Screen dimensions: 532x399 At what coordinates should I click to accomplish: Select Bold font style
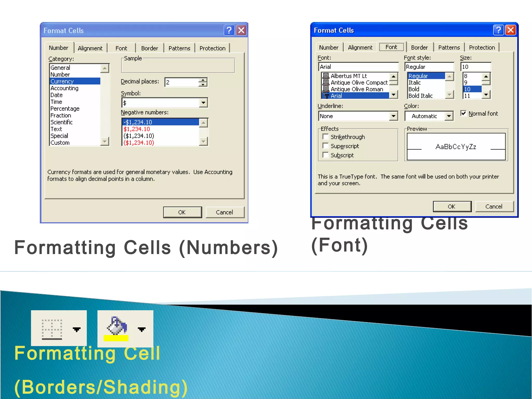(426, 89)
